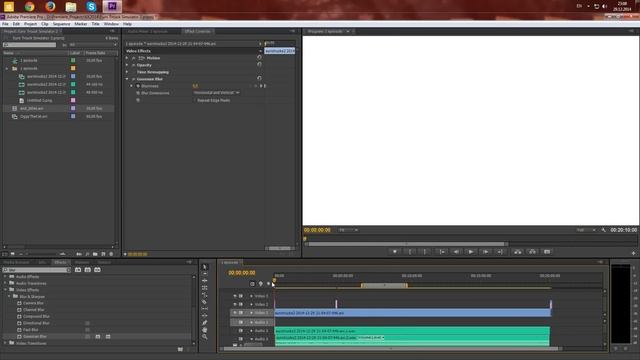
Task: Click the Extract button in Program monitor
Action: [x=532, y=252]
